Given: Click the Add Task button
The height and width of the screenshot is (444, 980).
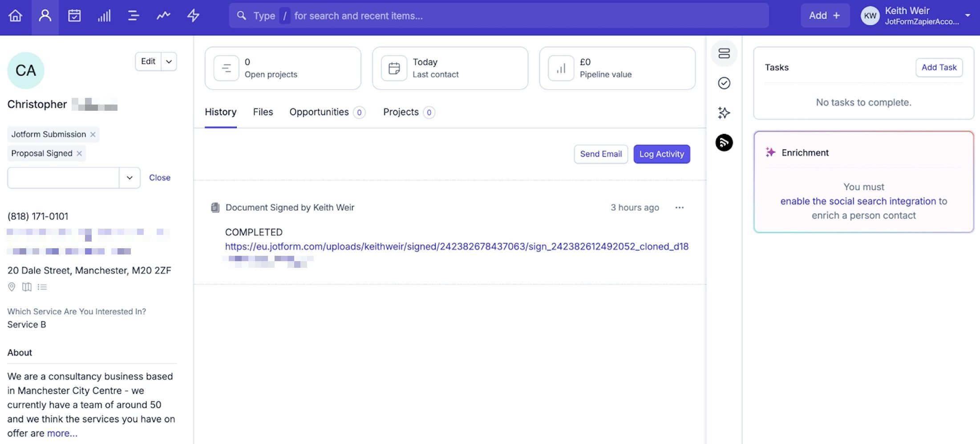Looking at the screenshot, I should pyautogui.click(x=939, y=67).
